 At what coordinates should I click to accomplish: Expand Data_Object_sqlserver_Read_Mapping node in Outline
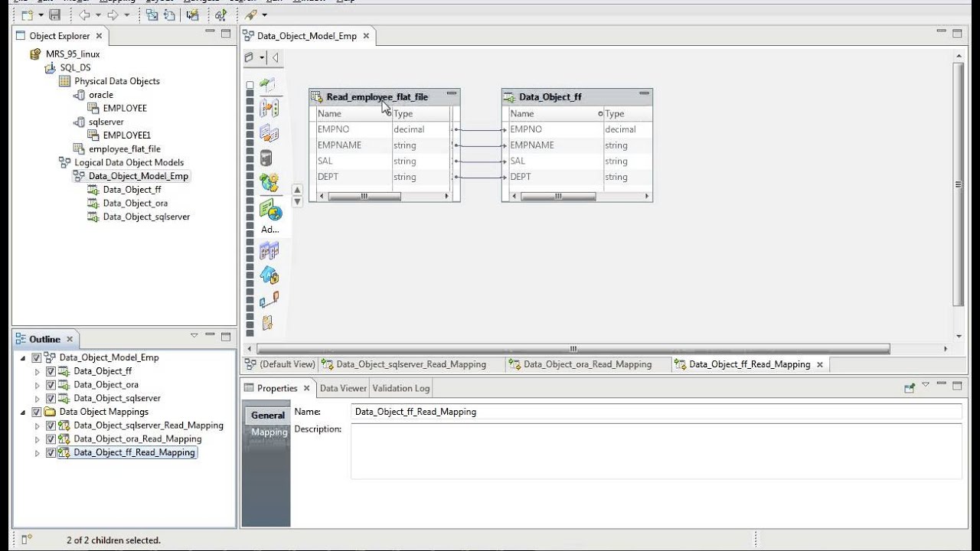(x=37, y=425)
